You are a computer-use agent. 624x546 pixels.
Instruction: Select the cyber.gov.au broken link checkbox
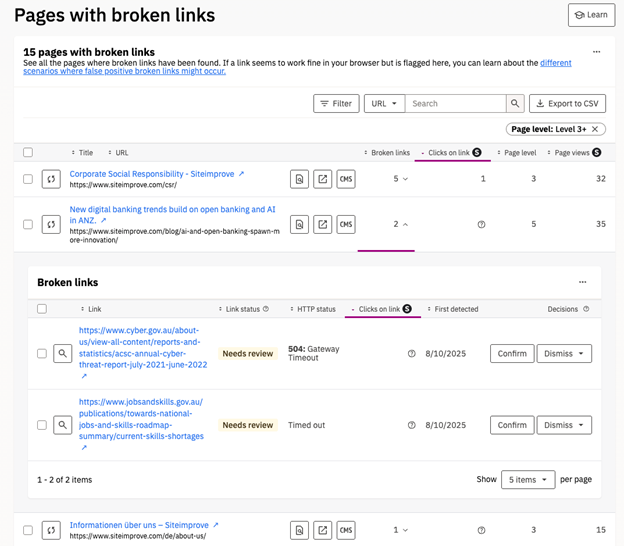coord(42,353)
